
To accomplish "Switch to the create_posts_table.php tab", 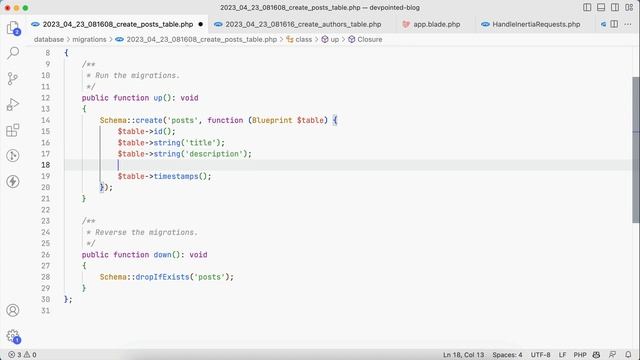I will pos(118,24).
